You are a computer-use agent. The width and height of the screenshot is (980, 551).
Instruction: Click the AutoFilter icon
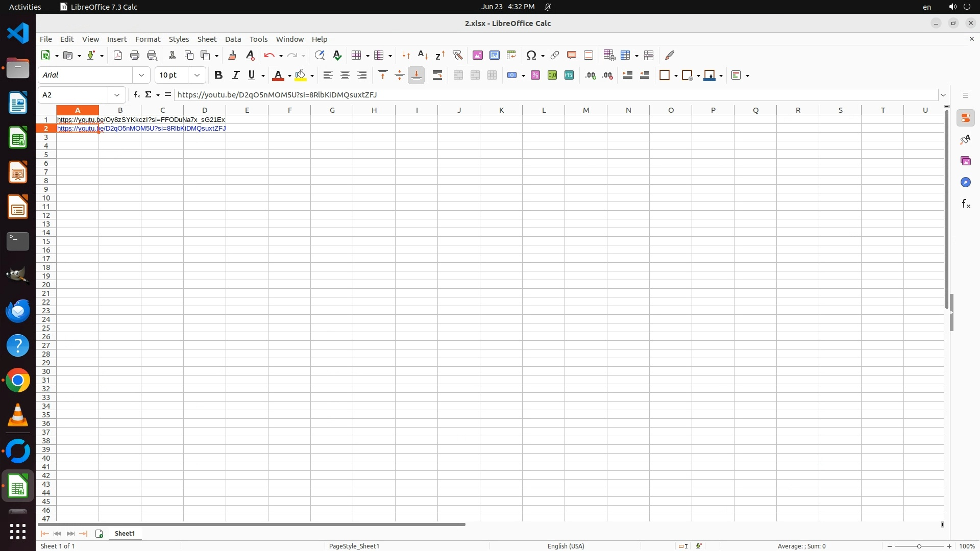(457, 55)
